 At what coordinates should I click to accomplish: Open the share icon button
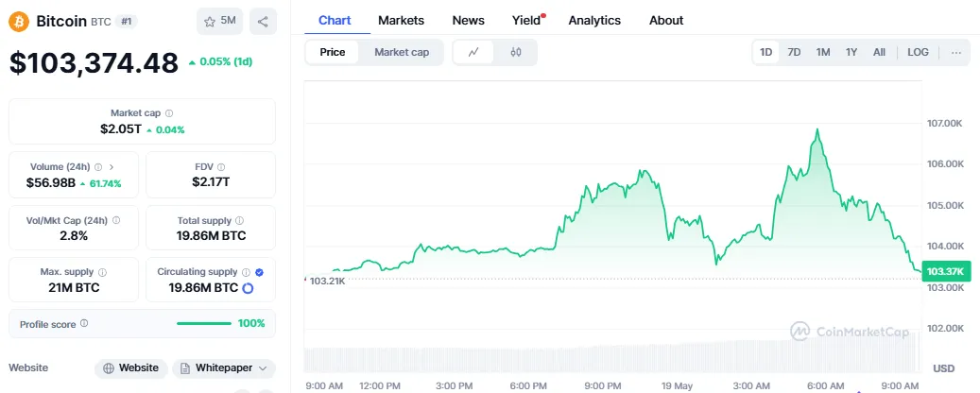tap(263, 21)
